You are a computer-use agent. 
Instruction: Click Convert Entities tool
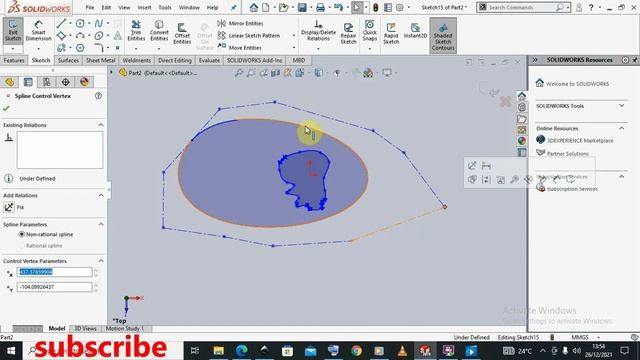[159, 31]
